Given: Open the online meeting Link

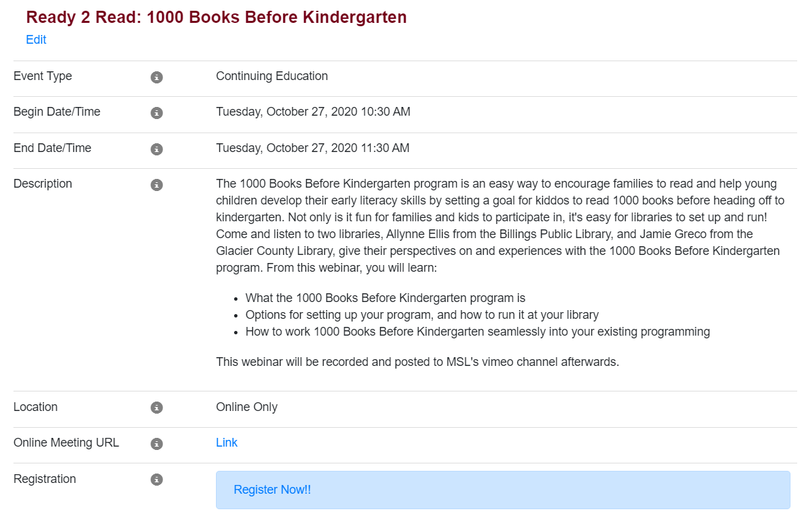Looking at the screenshot, I should click(227, 442).
